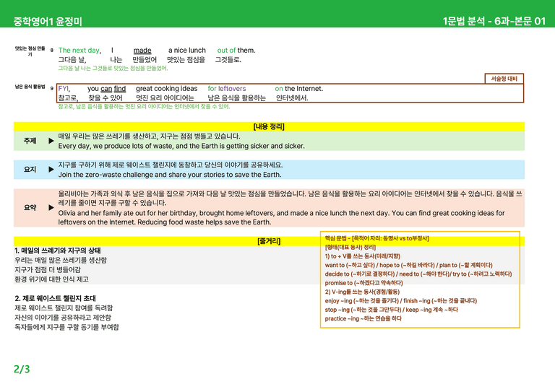Click the line 환경 위기에 대한 인식 제고
Screen dimensions: 555x392
click(x=52, y=279)
